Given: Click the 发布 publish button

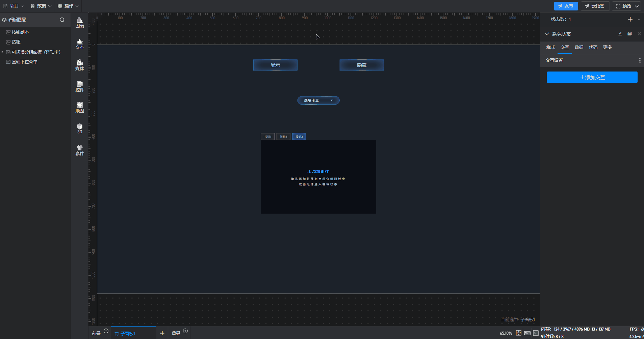Looking at the screenshot, I should 566,6.
